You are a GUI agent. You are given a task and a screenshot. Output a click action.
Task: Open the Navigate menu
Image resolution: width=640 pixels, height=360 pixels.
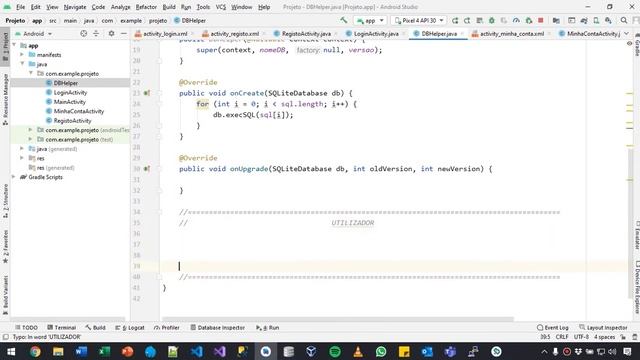click(x=75, y=7)
